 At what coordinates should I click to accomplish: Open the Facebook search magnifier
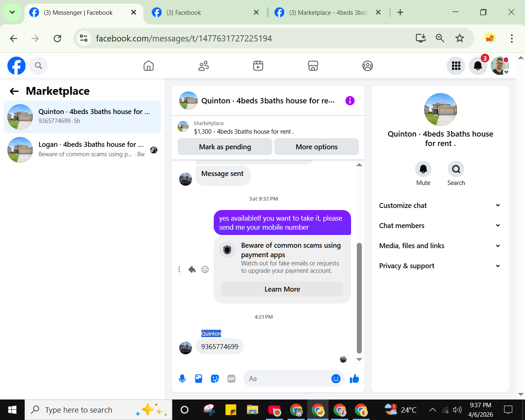pyautogui.click(x=39, y=66)
